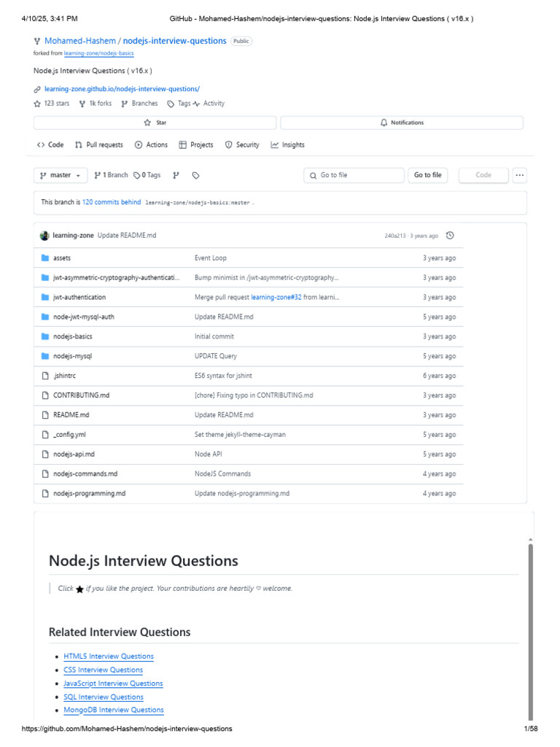Open JavaScript Interview Questions link

point(113,684)
